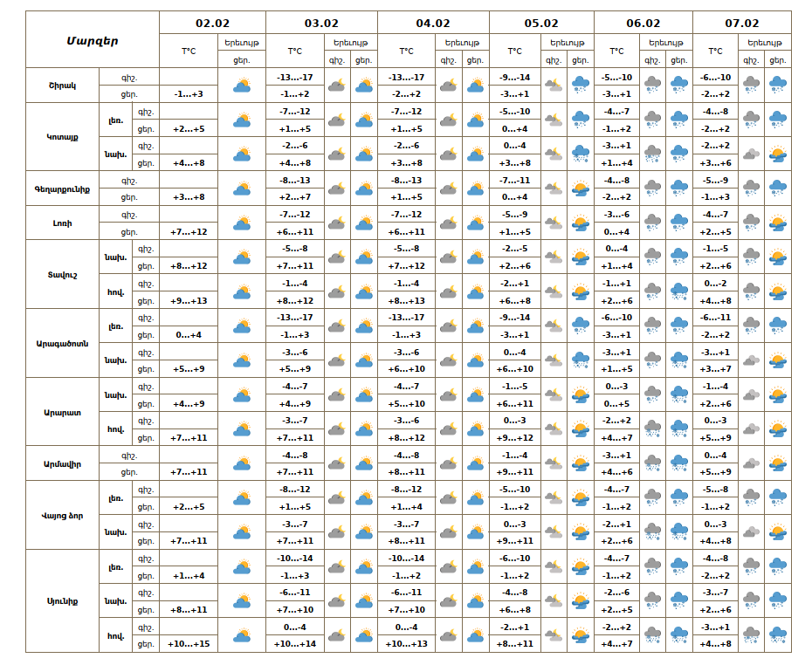The image size is (812, 665).
Task: Click Gegharkunik's night weather icon for 06.02
Action: [x=652, y=189]
